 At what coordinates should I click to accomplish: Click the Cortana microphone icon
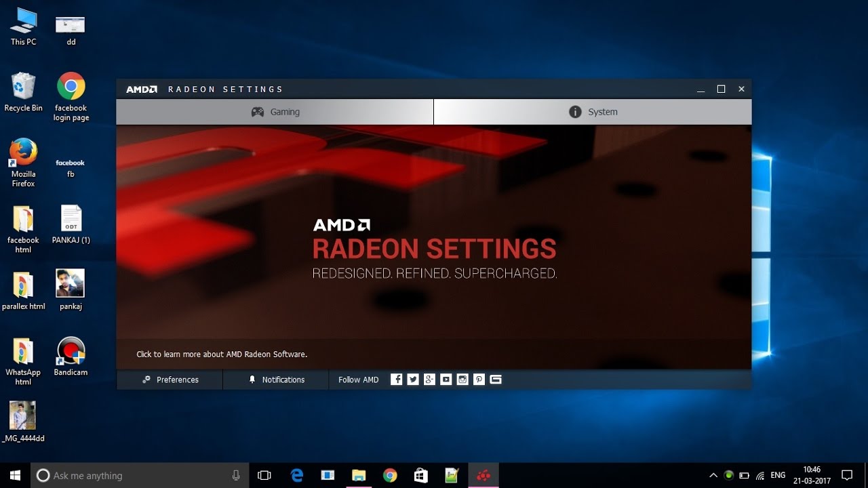(x=236, y=475)
